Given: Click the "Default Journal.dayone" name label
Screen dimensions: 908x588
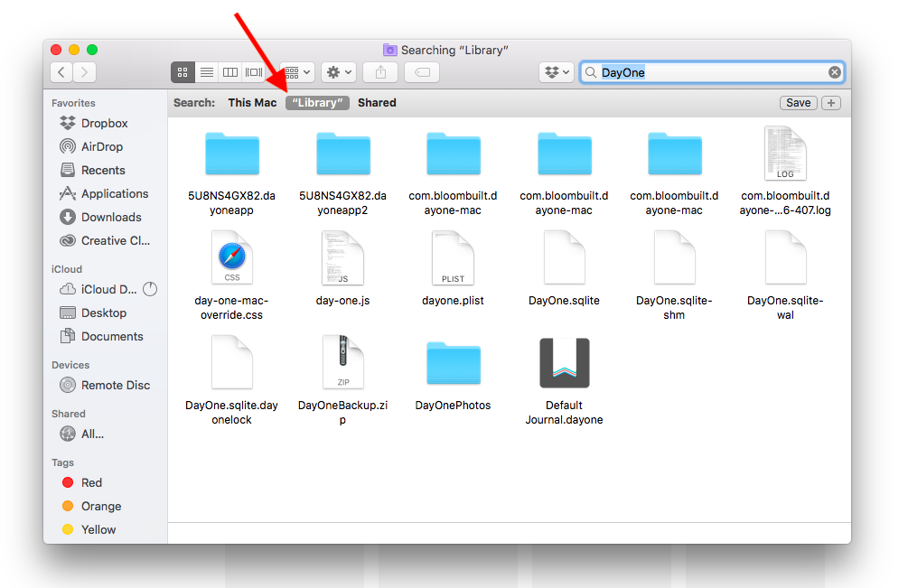Looking at the screenshot, I should 564,412.
